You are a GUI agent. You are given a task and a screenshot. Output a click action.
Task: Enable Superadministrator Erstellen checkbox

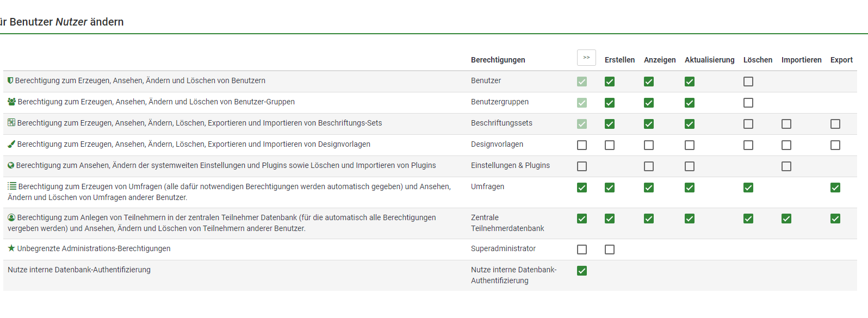point(610,250)
